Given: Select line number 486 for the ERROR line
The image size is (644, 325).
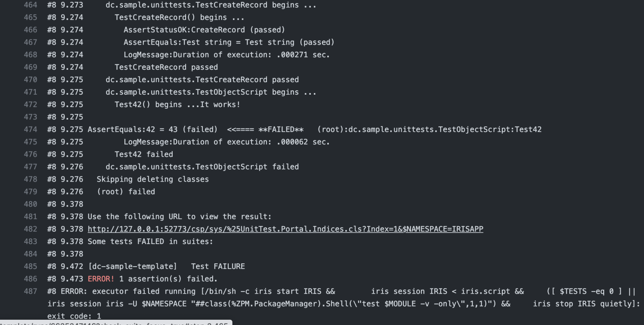Looking at the screenshot, I should coord(31,279).
